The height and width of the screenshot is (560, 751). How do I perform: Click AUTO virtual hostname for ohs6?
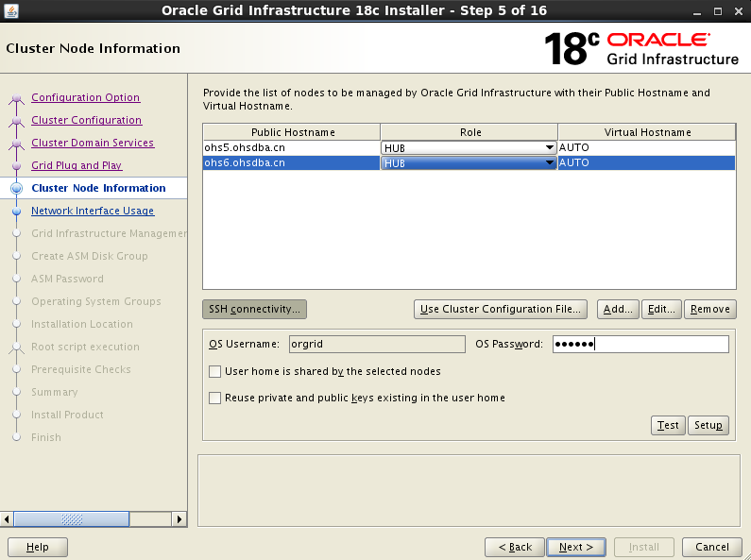coord(646,162)
